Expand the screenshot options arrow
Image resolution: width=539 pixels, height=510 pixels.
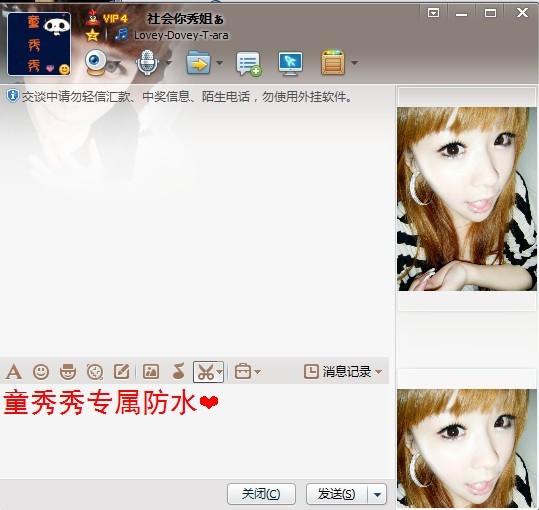(x=220, y=372)
